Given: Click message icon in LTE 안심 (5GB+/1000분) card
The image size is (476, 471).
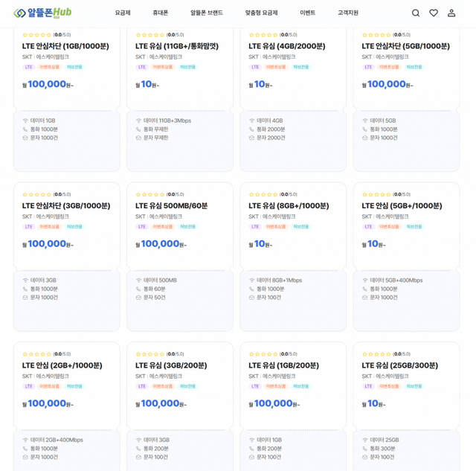Looking at the screenshot, I should (x=365, y=298).
